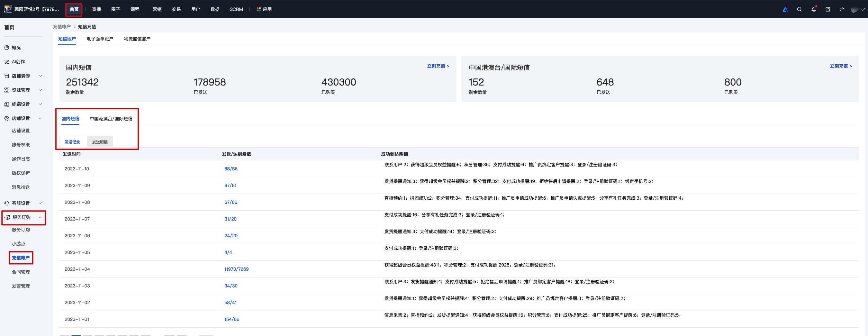Click the switch-arrows icon in top bar
Viewport: 868px width, 336px height.
click(x=842, y=9)
